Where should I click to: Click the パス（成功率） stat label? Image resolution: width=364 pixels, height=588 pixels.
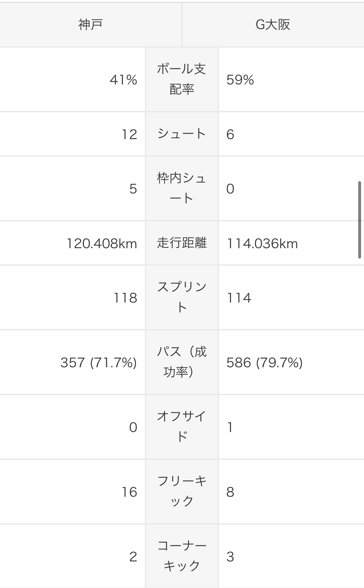182,362
